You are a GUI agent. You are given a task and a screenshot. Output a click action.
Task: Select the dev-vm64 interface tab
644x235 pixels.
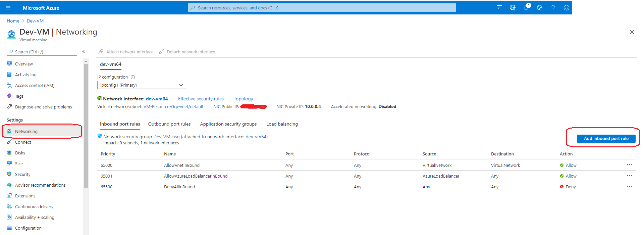pyautogui.click(x=111, y=64)
